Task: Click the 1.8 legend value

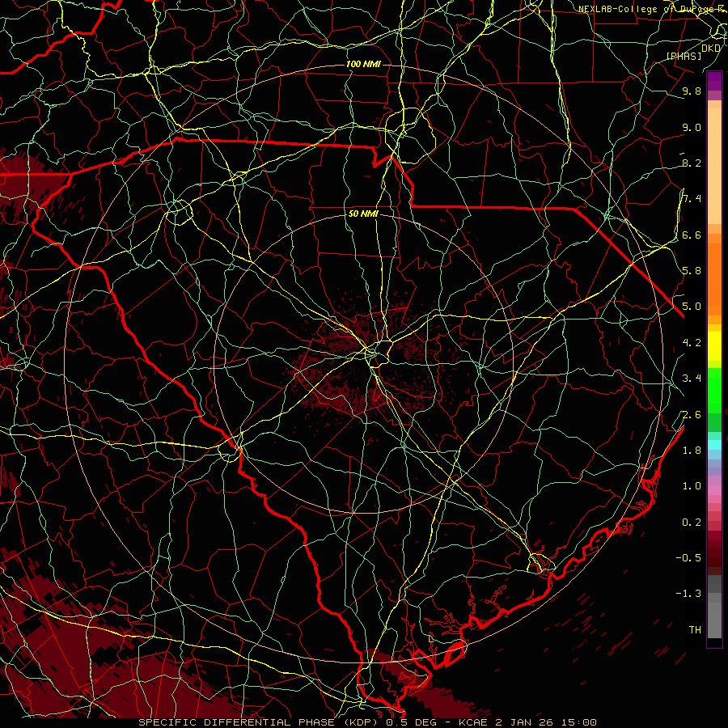Action: coord(692,451)
